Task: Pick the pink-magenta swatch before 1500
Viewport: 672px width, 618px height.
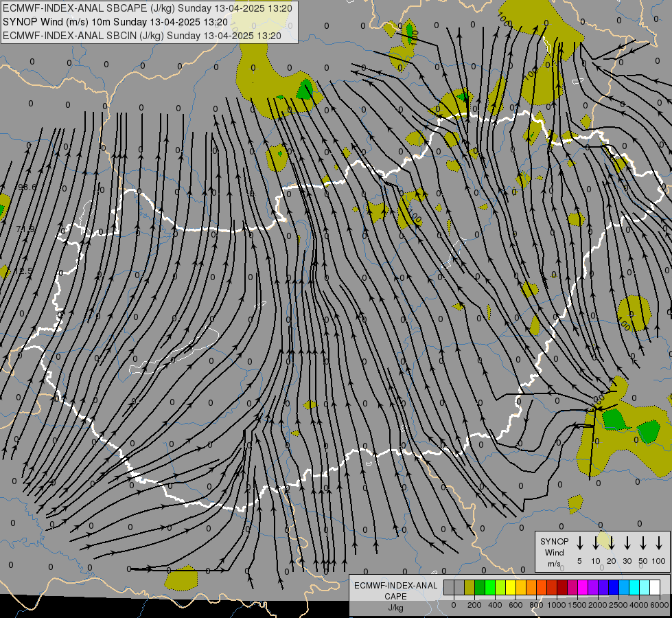Action: pos(572,587)
